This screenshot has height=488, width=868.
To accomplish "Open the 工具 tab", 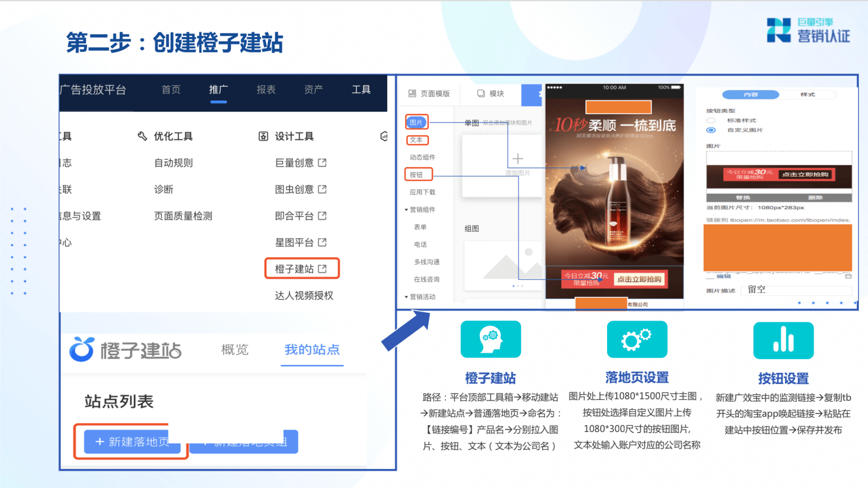I will pos(361,90).
